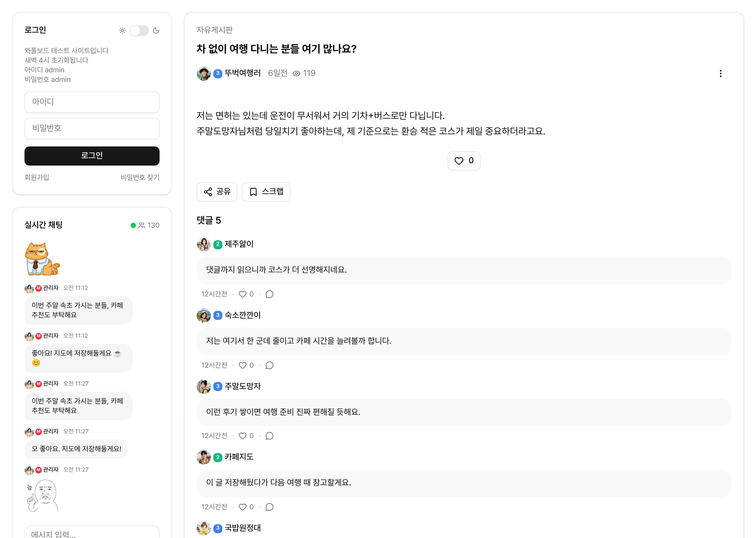Screen dimensions: 756x538
Task: Reply to 숙소깐깐이's comment via bubble icon
Action: click(270, 365)
